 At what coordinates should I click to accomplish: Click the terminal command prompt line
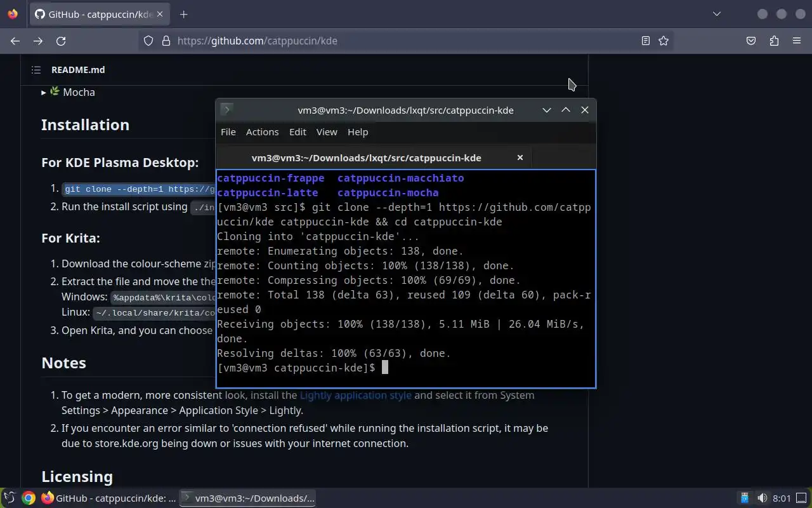point(302,368)
